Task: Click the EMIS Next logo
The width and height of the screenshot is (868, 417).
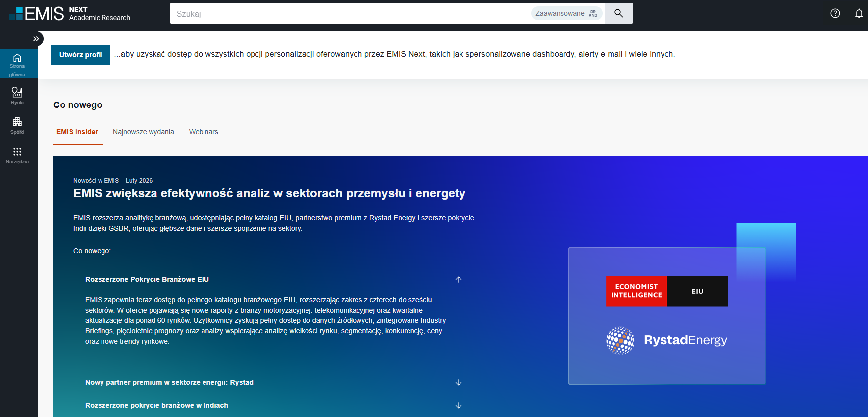Action: [x=69, y=14]
